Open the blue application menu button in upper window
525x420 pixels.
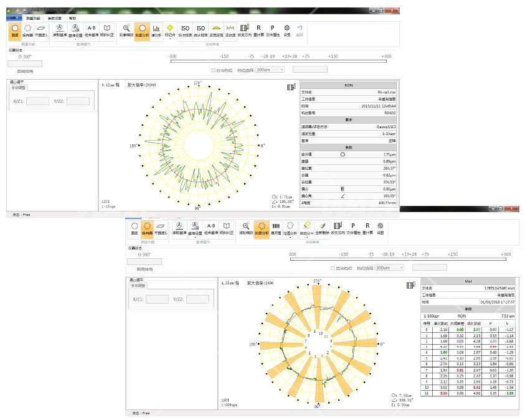point(14,17)
